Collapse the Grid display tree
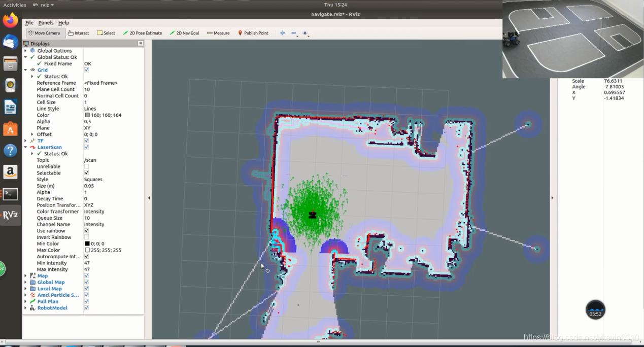Viewport: 644px width, 347px height. tap(26, 70)
